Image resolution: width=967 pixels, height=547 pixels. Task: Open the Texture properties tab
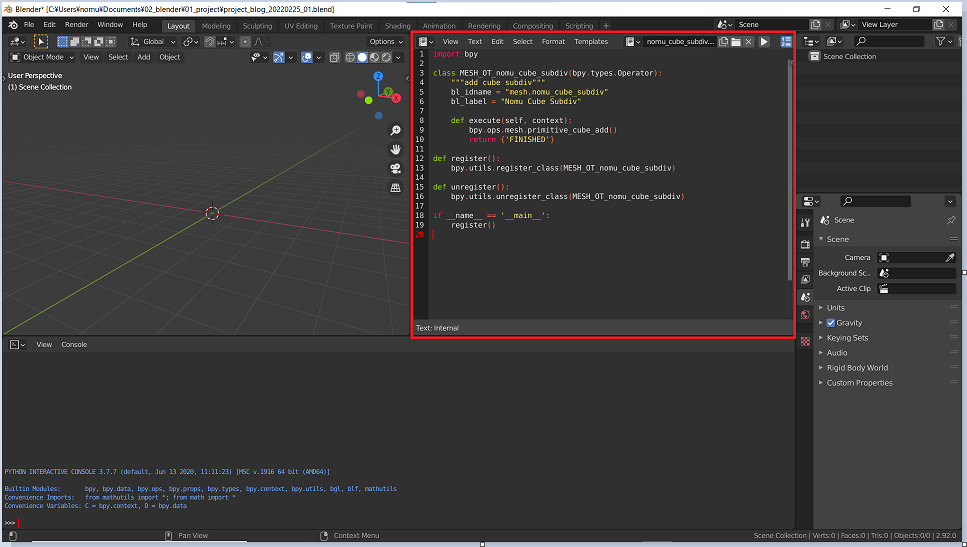(x=805, y=341)
